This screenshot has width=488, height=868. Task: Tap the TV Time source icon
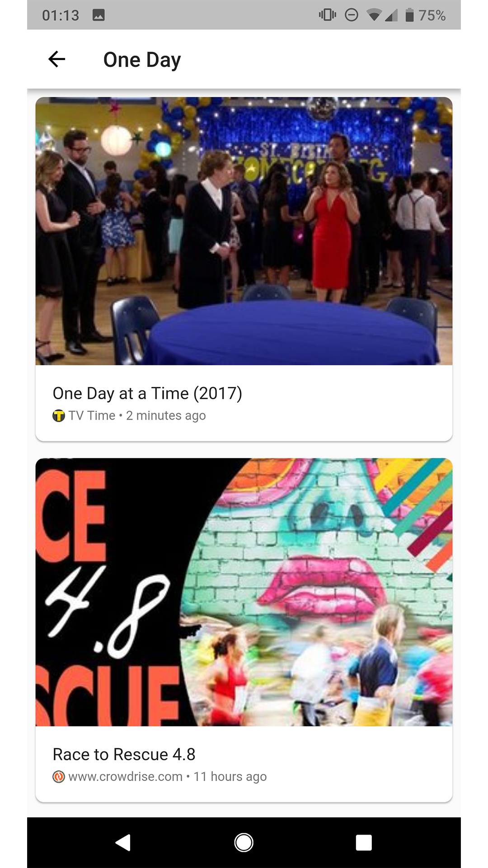[59, 415]
